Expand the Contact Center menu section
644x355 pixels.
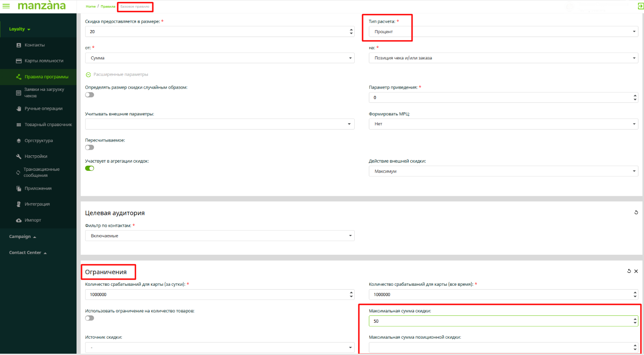pos(28,253)
